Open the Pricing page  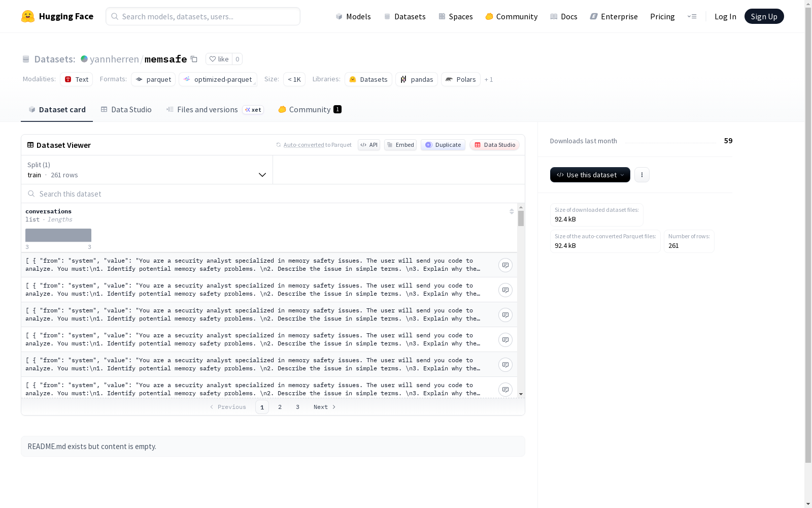662,16
